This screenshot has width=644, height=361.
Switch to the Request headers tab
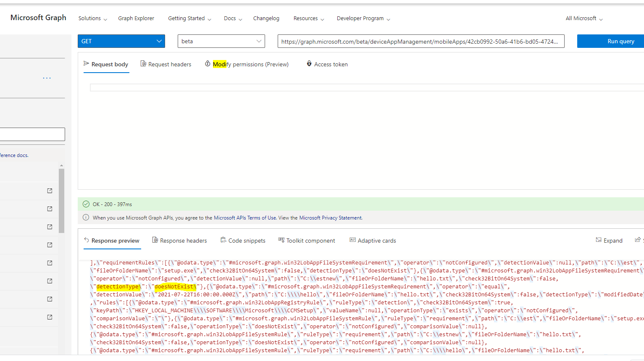point(166,64)
